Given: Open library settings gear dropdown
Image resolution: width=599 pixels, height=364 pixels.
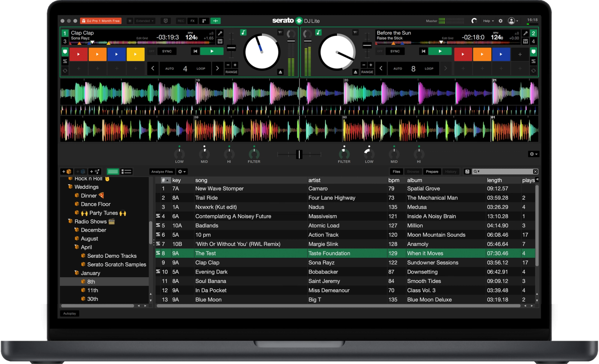Looking at the screenshot, I should point(182,172).
